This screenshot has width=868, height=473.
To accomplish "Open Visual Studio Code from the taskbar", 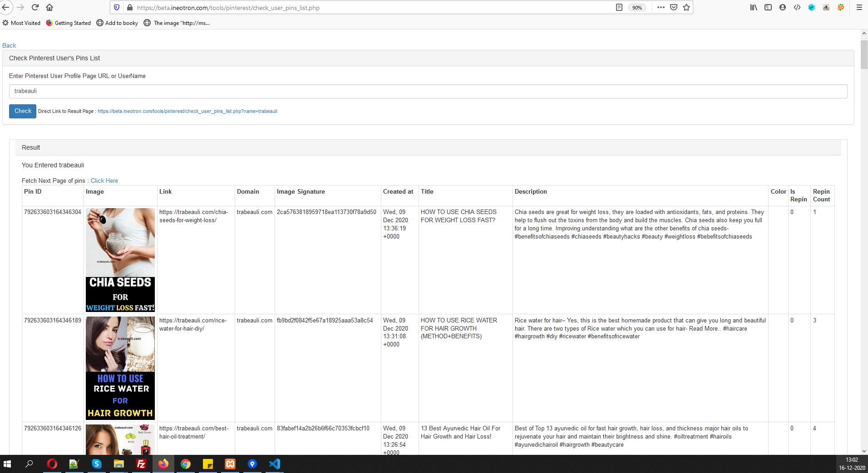I will 275,464.
